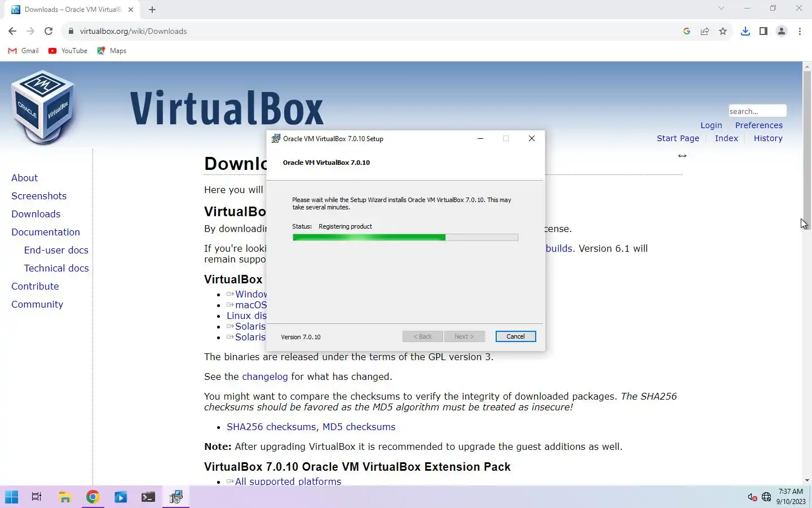Open the changelog link
This screenshot has width=812, height=508.
265,376
